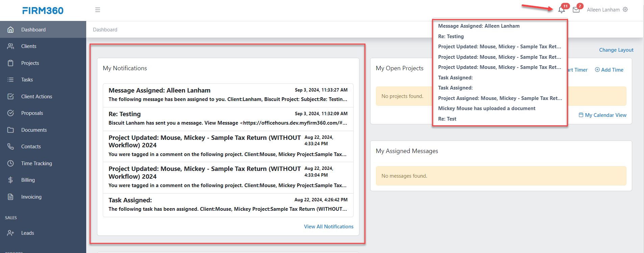Screen dimensions: 644x253
Task: Open Project Updated notification from 4:33:04 PM
Action: pyautogui.click(x=228, y=178)
